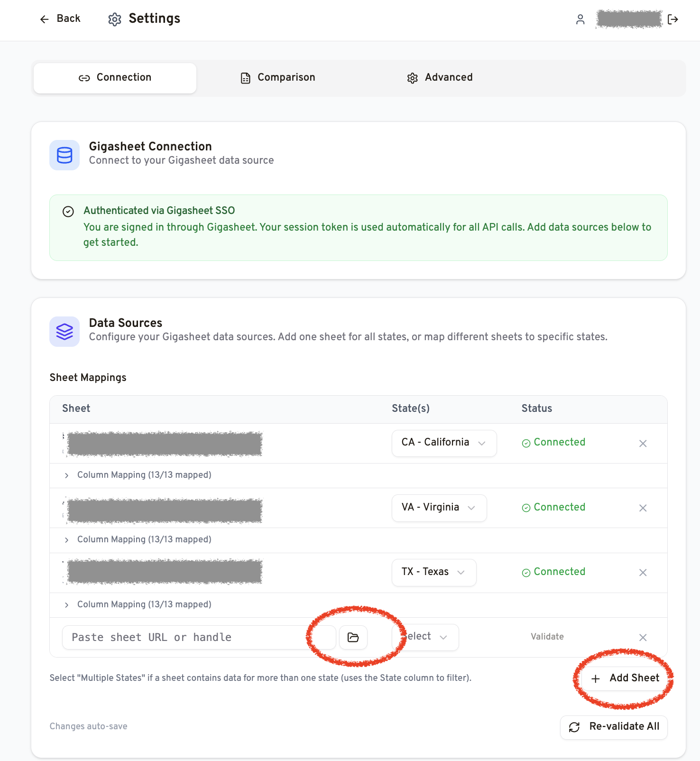Image resolution: width=700 pixels, height=761 pixels.
Task: Open the Select state dropdown in new row
Action: (425, 637)
